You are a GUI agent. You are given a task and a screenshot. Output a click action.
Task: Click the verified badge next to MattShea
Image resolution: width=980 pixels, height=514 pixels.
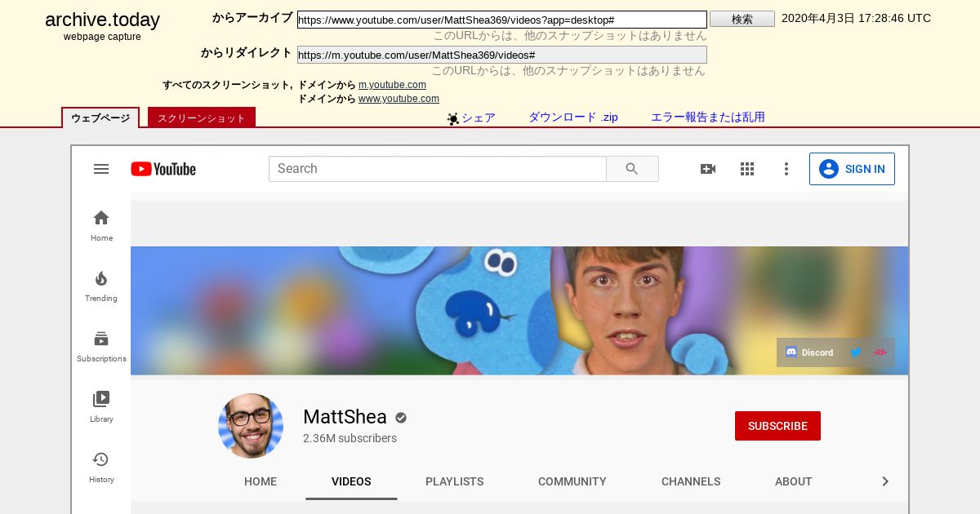tap(401, 418)
